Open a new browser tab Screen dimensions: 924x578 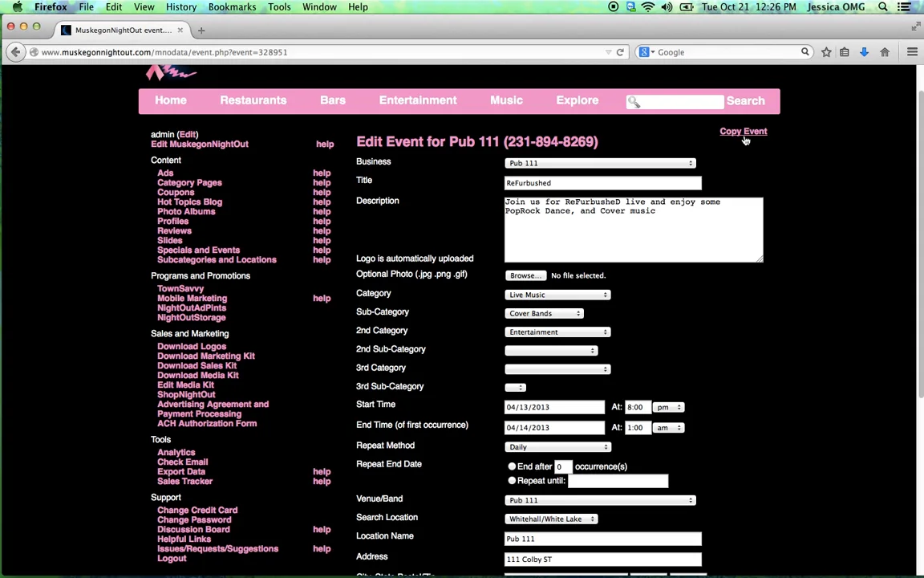[x=201, y=30]
